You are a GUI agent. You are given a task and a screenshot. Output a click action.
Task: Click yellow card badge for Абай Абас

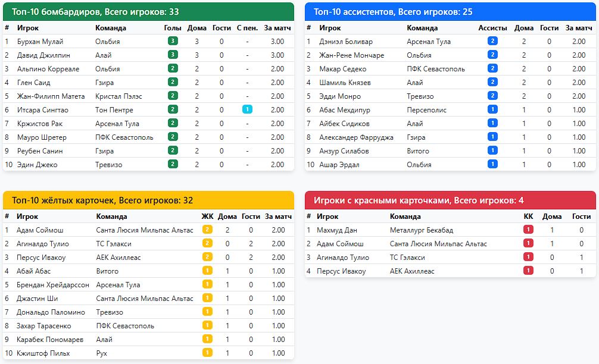click(207, 271)
